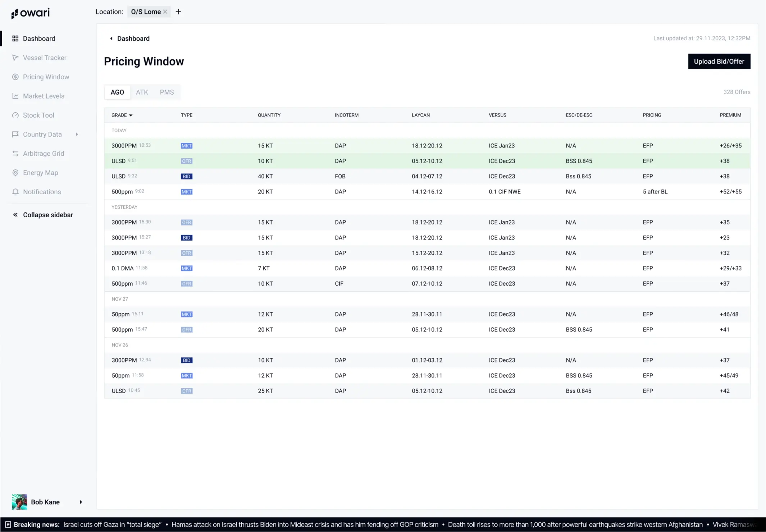
Task: Click the Breaking news document icon
Action: coord(8,524)
